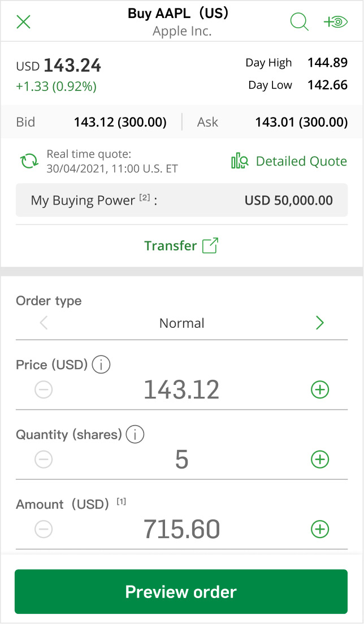Open stock search with magnifier icon
The height and width of the screenshot is (624, 364).
(x=299, y=22)
